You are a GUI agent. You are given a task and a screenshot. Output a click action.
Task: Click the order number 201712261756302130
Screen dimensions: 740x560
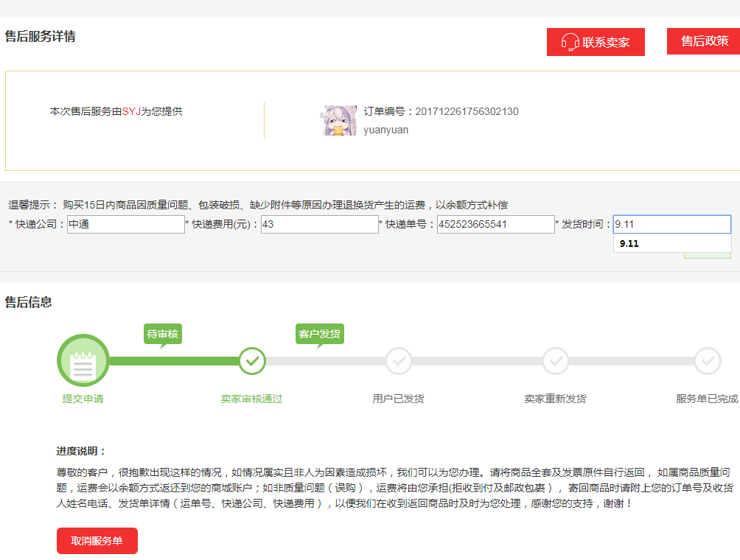pyautogui.click(x=467, y=112)
